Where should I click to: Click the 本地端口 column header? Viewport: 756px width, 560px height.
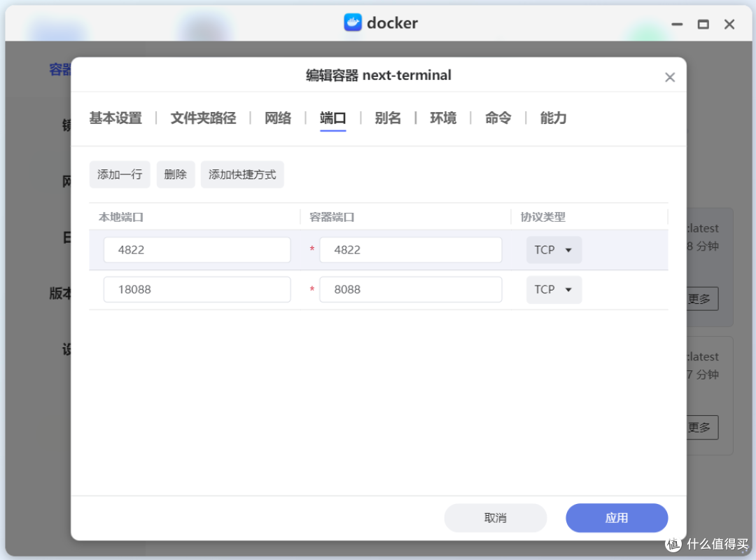click(121, 217)
